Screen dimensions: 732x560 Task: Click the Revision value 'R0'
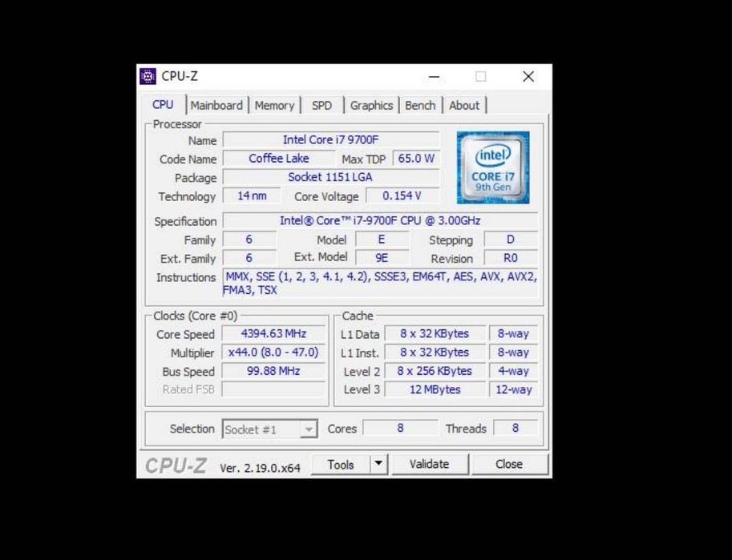[511, 258]
